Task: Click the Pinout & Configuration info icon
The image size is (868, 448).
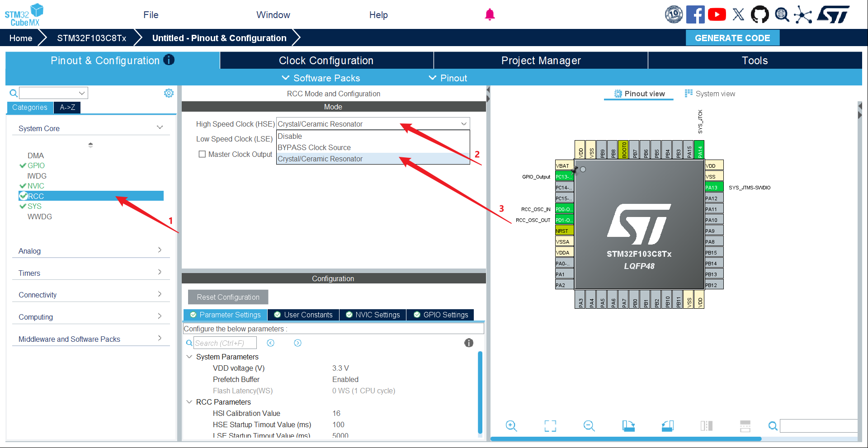Action: (169, 60)
